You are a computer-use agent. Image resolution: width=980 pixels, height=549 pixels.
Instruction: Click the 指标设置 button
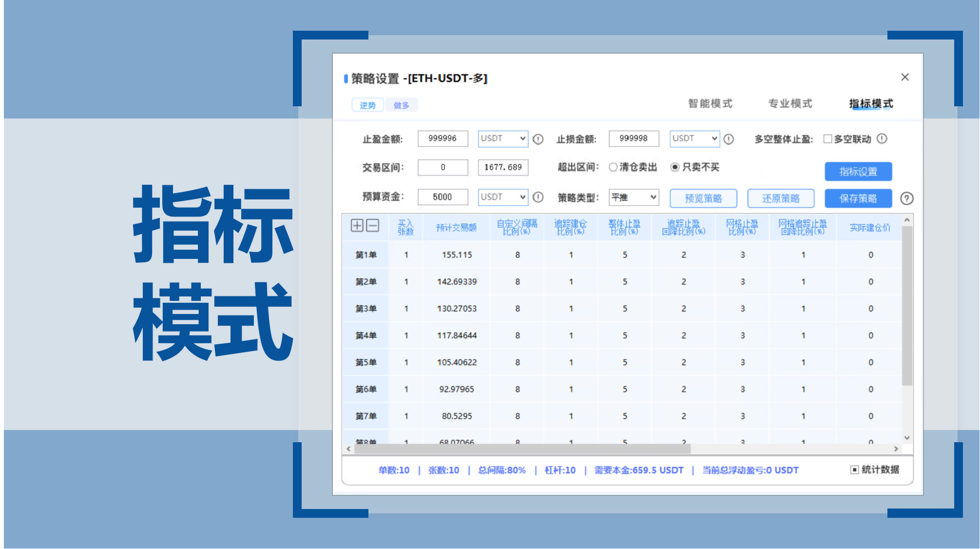point(858,172)
